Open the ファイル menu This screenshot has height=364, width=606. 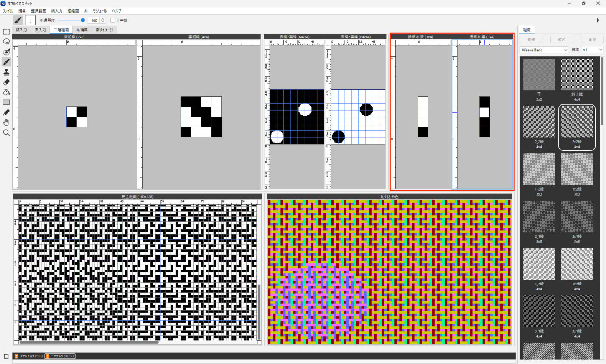8,11
